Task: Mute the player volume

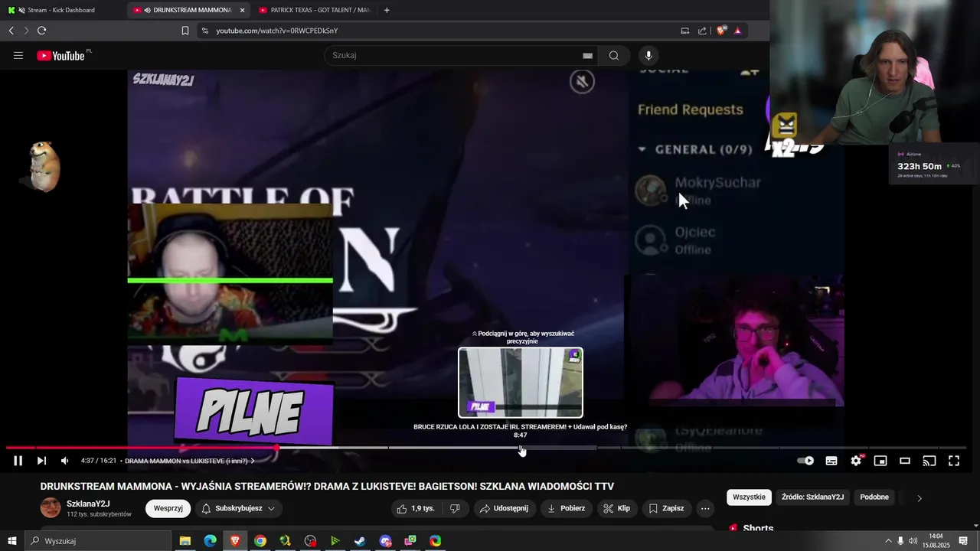Action: (x=64, y=461)
